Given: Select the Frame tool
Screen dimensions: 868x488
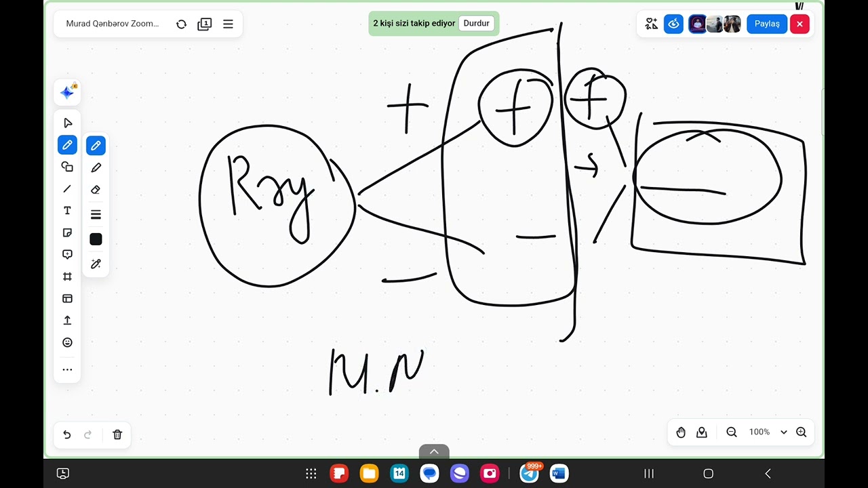Looking at the screenshot, I should tap(67, 277).
